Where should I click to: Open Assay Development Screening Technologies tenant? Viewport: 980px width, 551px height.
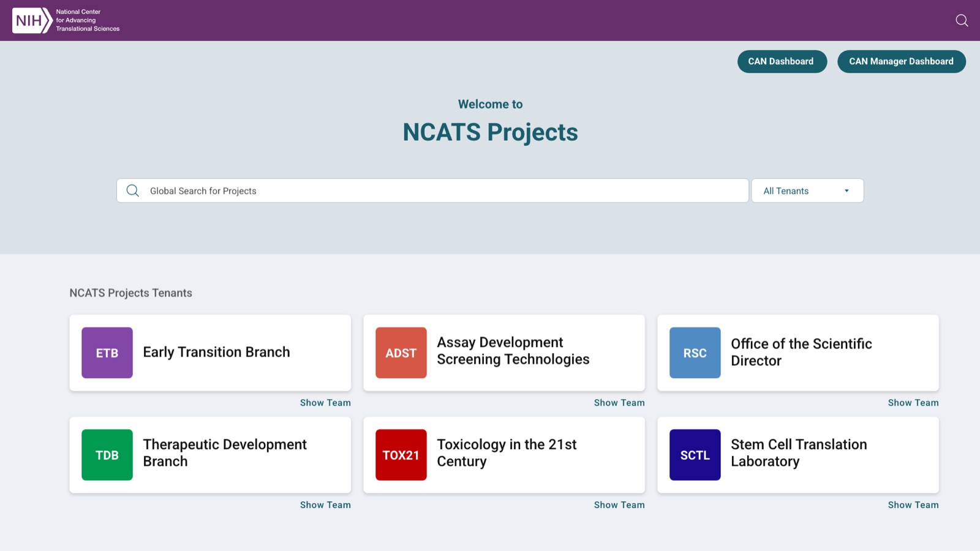pos(504,353)
